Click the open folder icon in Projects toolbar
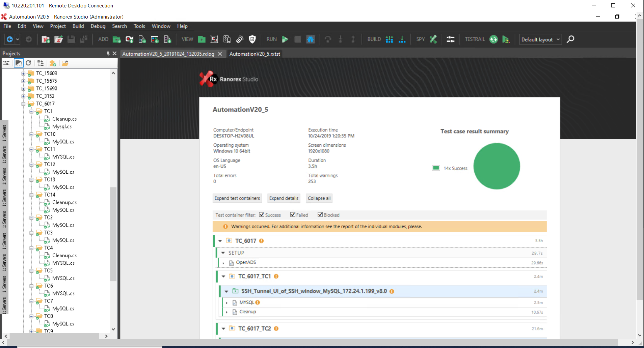 [65, 63]
